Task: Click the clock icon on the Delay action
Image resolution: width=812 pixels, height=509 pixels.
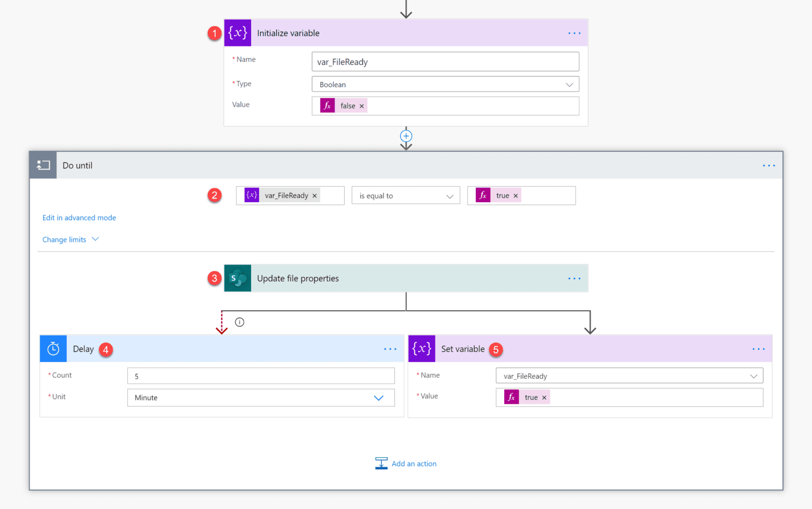Action: 53,348
